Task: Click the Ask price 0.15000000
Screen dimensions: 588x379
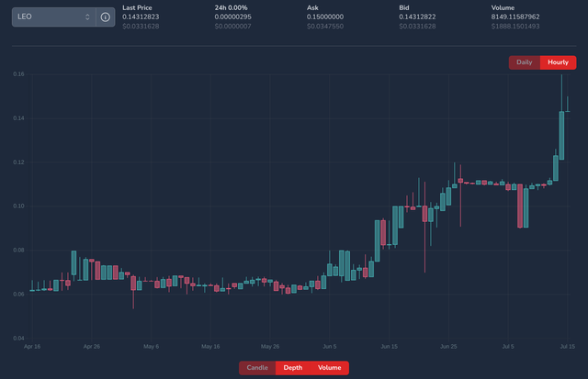Action: [325, 17]
